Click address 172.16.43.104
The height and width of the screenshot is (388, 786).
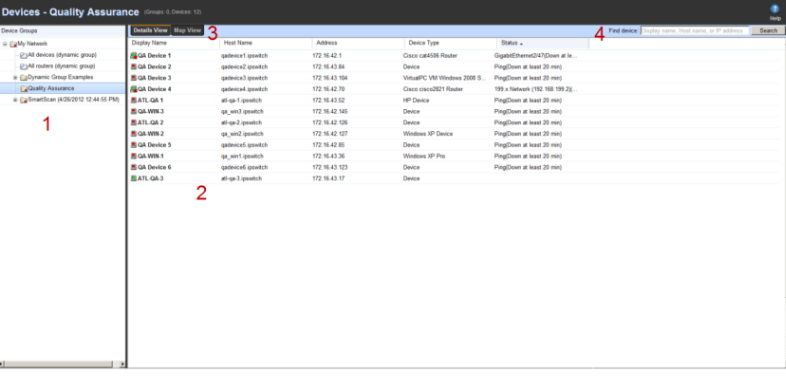(330, 78)
